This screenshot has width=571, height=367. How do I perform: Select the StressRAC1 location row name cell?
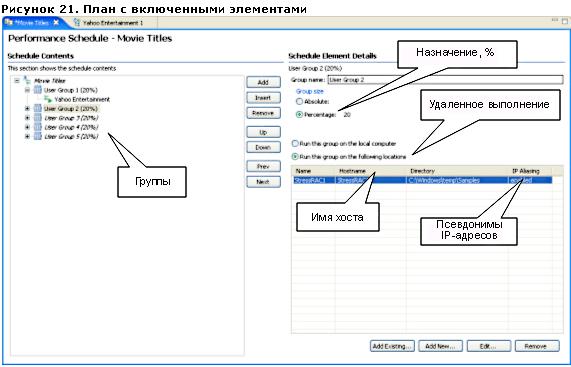pos(314,180)
